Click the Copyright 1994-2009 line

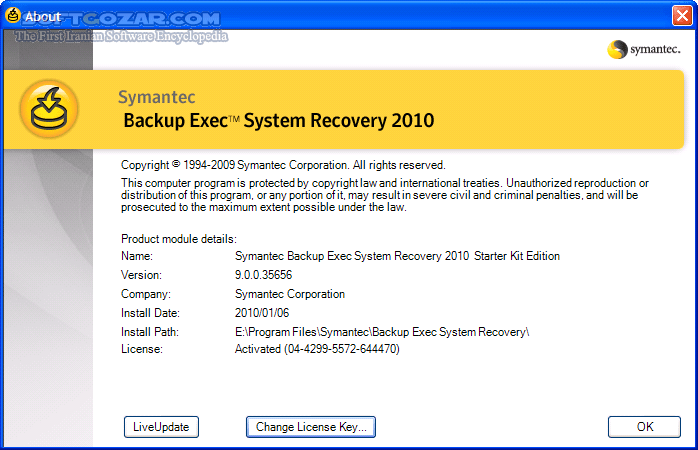(283, 165)
